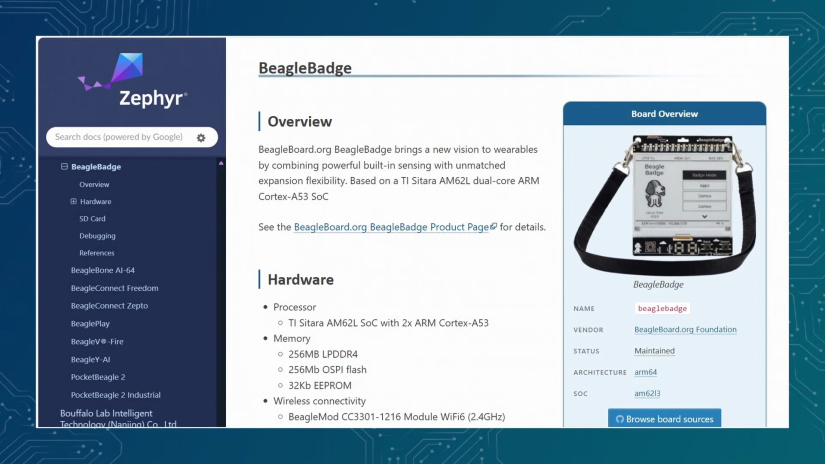
Task: Click text '256MB LPDDR4'
Action: coord(323,354)
